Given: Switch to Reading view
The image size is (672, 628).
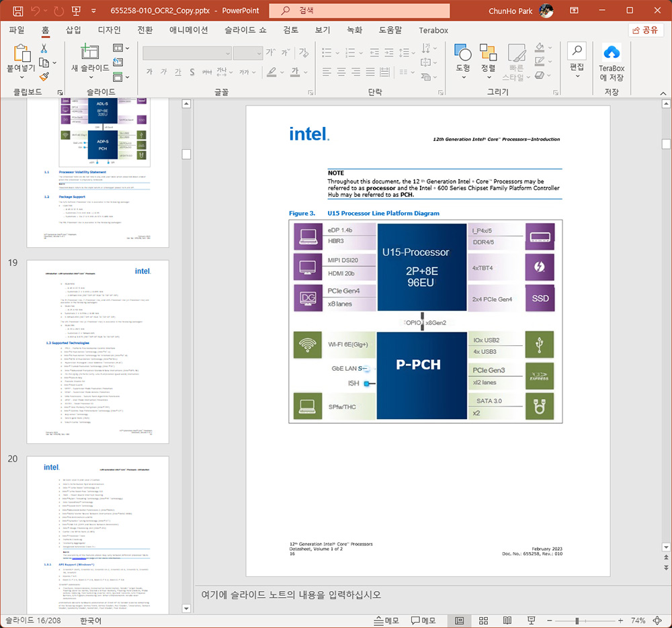Looking at the screenshot, I should point(507,621).
